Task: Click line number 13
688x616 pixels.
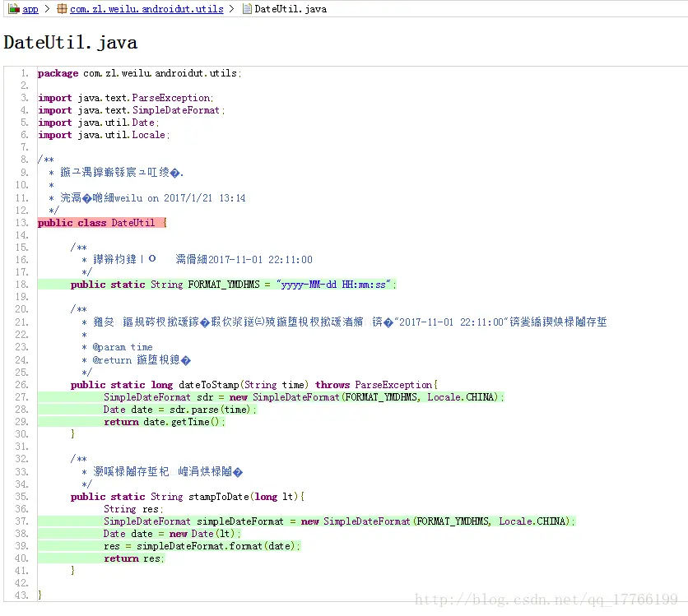Action: tap(22, 223)
